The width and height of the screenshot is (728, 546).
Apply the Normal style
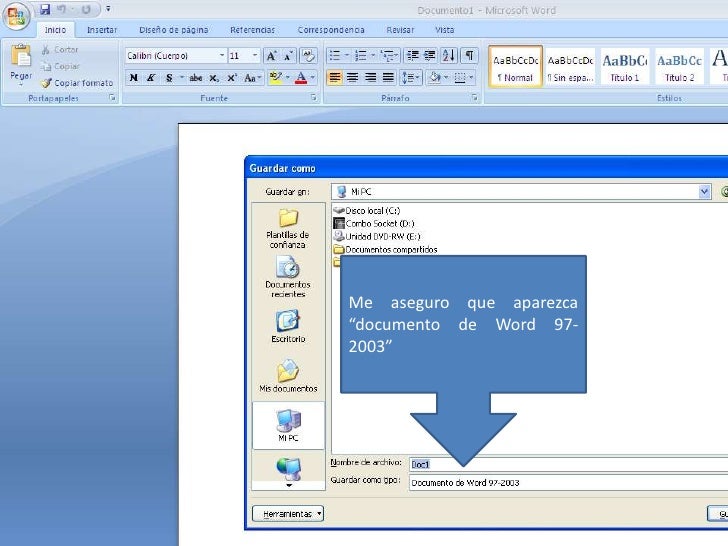tap(515, 66)
